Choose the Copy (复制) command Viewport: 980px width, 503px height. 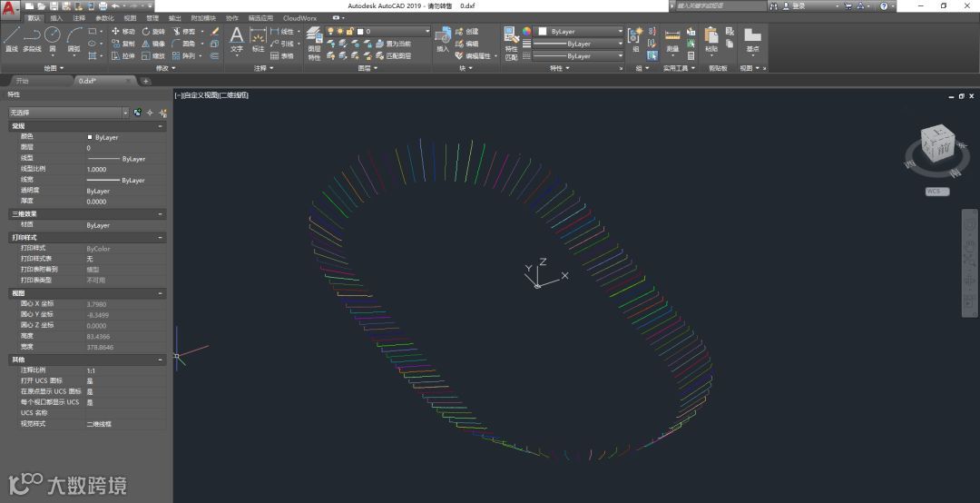coord(123,44)
